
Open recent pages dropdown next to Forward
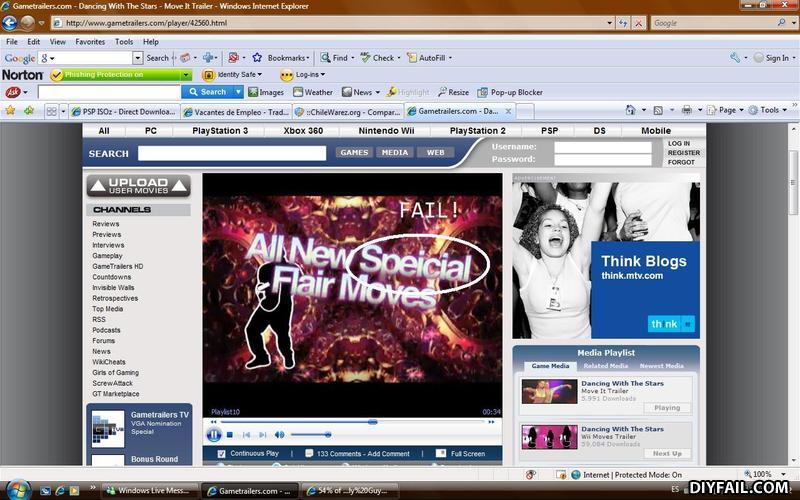point(42,23)
